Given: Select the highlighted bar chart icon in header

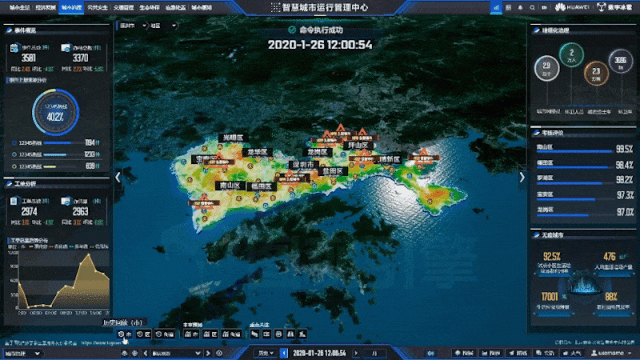Looking at the screenshot, I should click(496, 7).
